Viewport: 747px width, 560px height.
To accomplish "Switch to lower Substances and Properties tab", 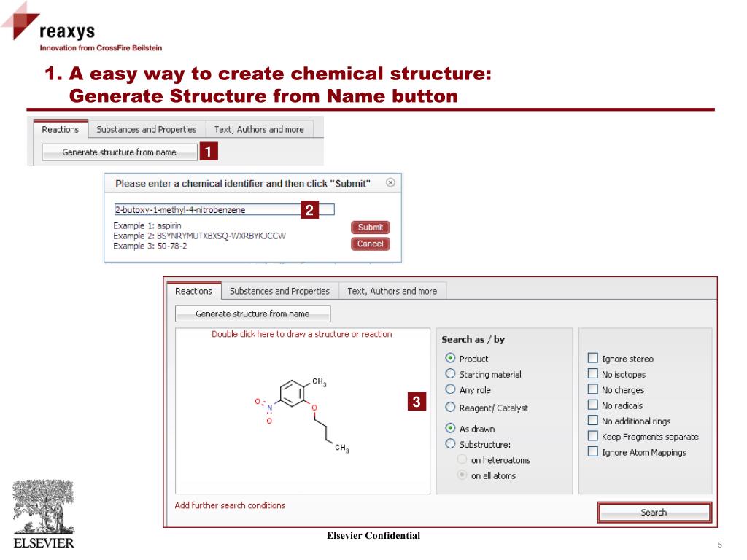I will (x=279, y=291).
